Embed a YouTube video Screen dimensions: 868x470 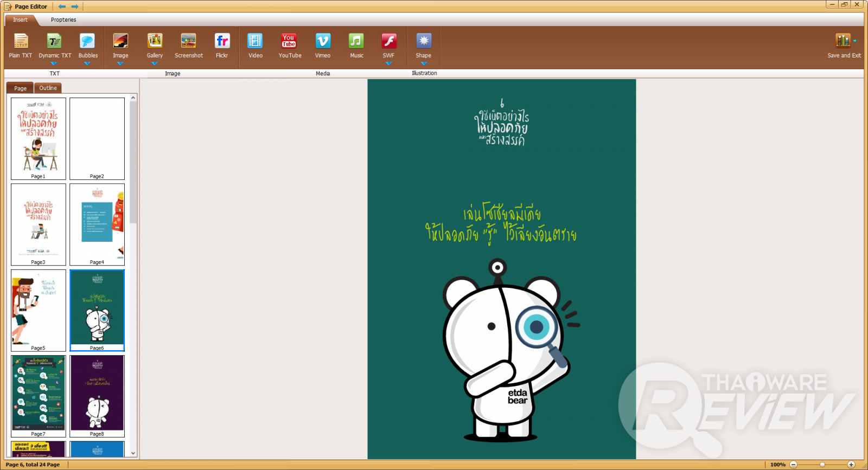pos(290,46)
